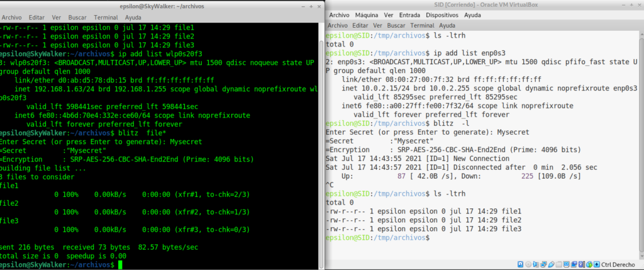Open the Dispositivos menu in VirtualBox
This screenshot has width=644, height=270.
tap(442, 15)
